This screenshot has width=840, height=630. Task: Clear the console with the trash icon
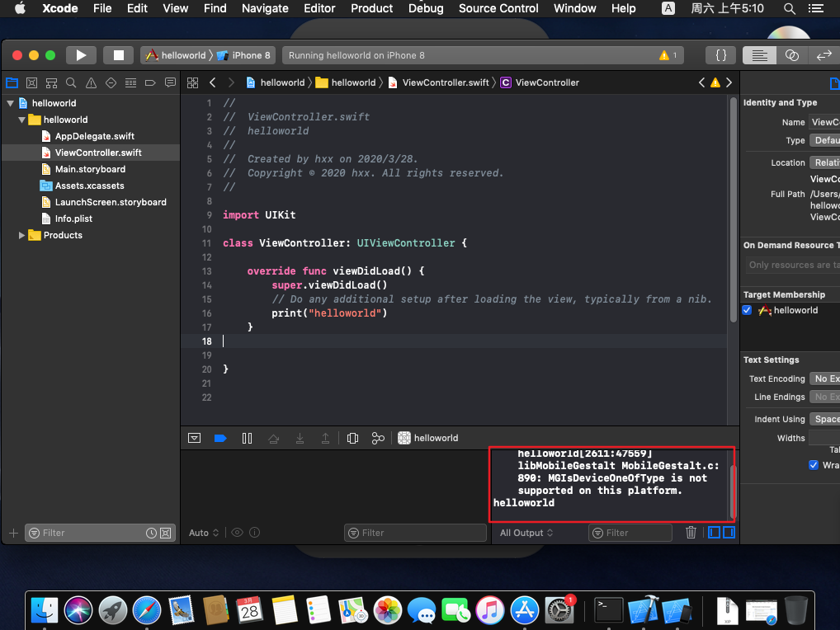(x=691, y=532)
